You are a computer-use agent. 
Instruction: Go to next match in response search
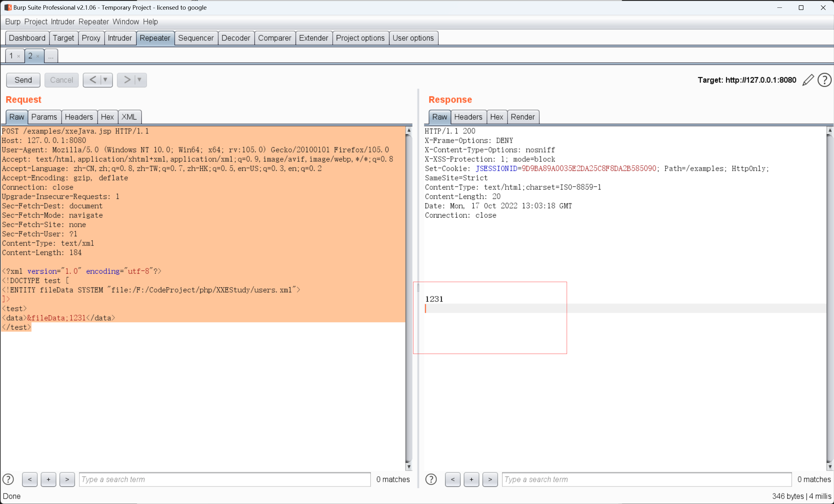[490, 479]
